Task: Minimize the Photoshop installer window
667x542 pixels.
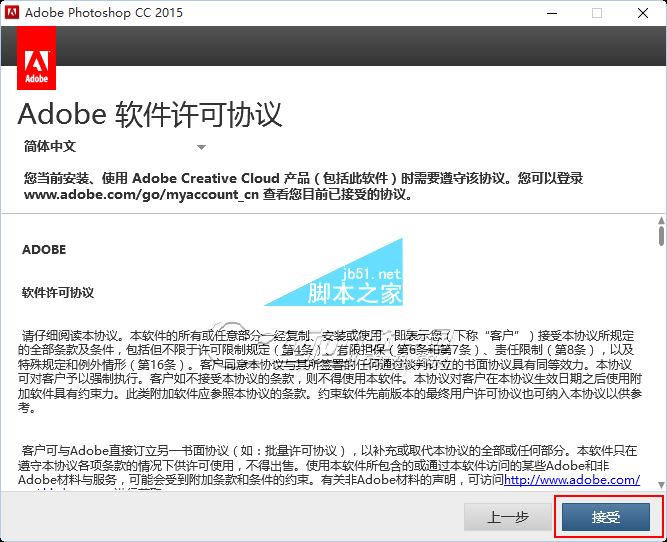Action: pos(551,13)
